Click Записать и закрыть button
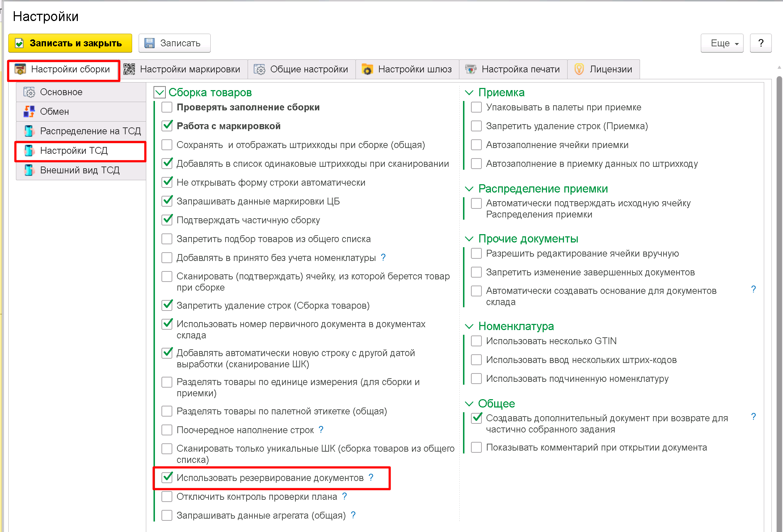The width and height of the screenshot is (783, 532). (x=70, y=43)
